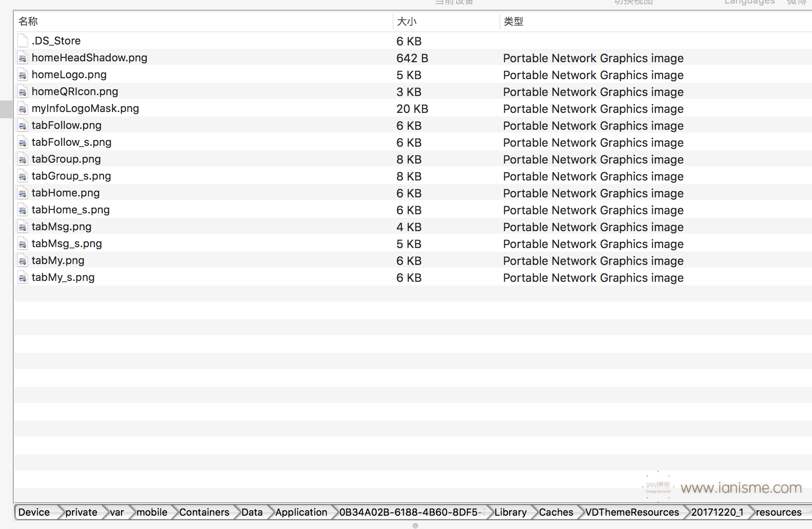Select the file name tabMy.png
Viewport: 812px width, 529px height.
(58, 260)
